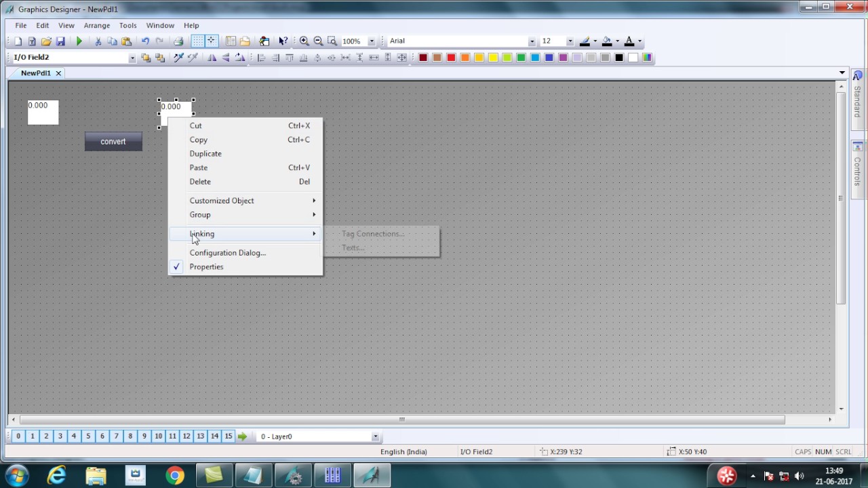This screenshot has height=488, width=868.
Task: Flip the object with the horizontal mirror icon
Action: (x=212, y=58)
